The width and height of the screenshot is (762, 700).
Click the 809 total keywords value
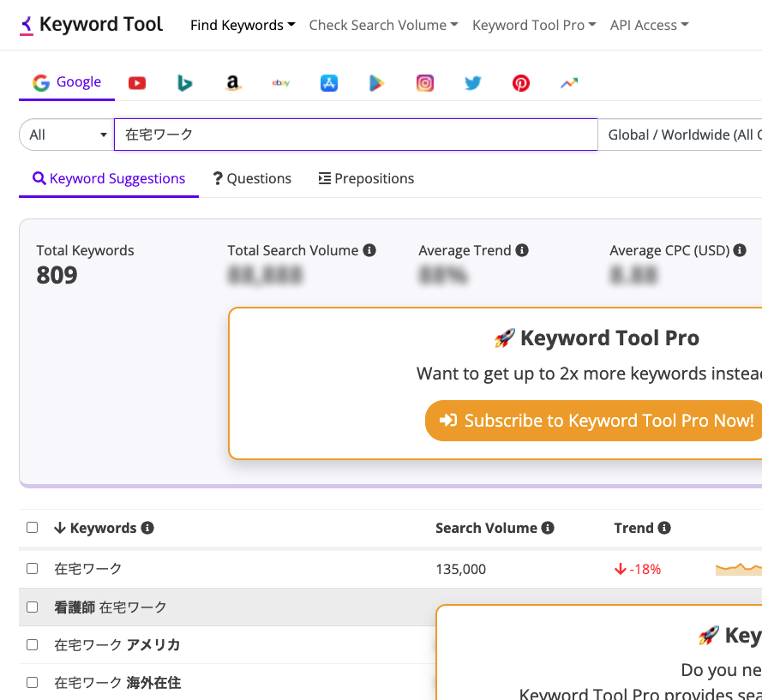tap(57, 275)
